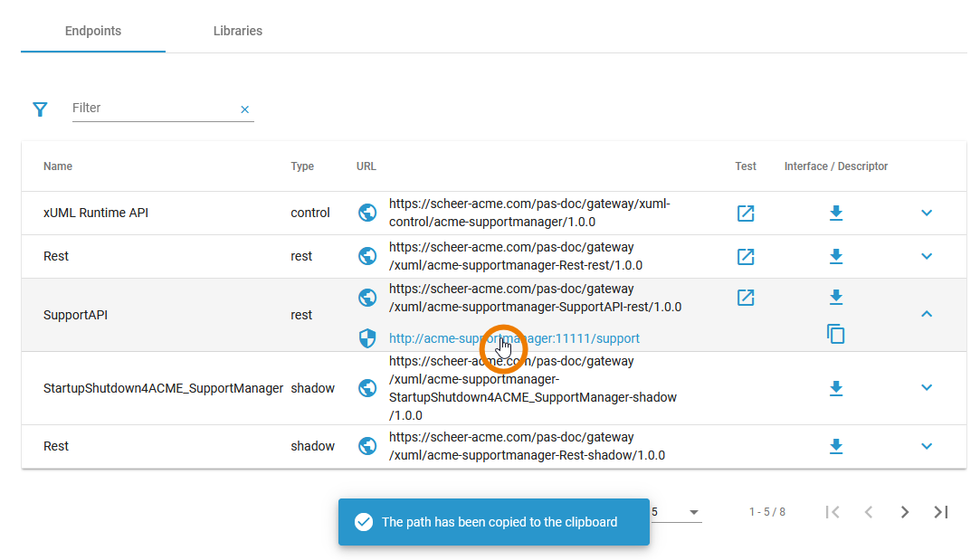Click the acme-supportmanager-Rest-rest/1.0.0 URL text
This screenshot has width=980, height=560.
(x=516, y=256)
